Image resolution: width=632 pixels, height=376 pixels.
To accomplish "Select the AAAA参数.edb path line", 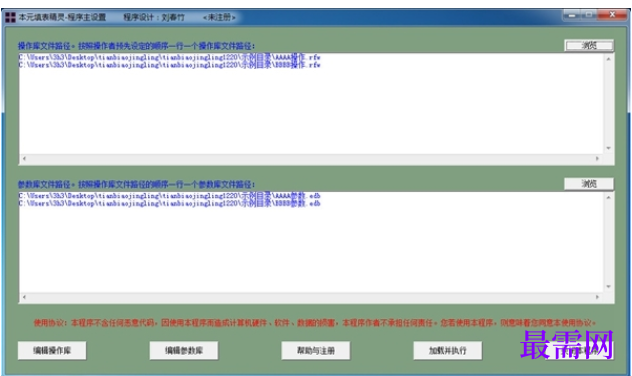I will (169, 196).
